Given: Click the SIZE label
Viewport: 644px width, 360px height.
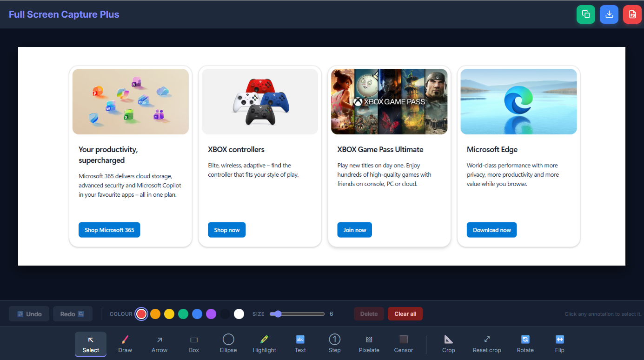Looking at the screenshot, I should click(x=259, y=314).
